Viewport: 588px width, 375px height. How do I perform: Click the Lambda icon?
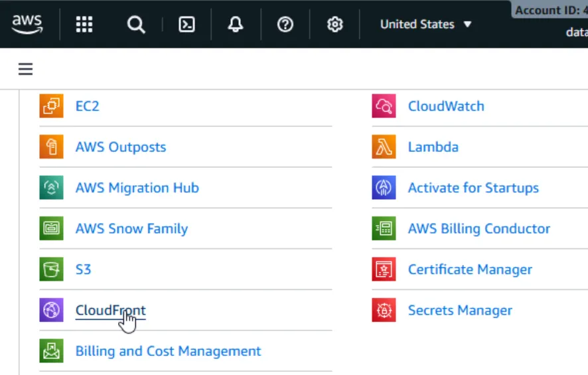pos(384,147)
